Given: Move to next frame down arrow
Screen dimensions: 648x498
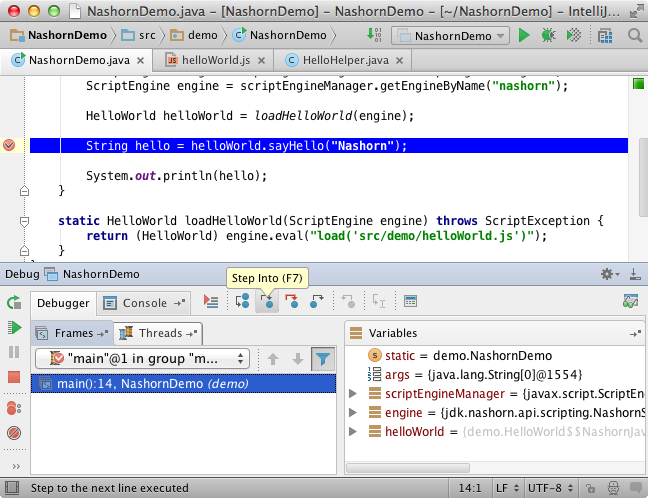Looking at the screenshot, I should (298, 359).
